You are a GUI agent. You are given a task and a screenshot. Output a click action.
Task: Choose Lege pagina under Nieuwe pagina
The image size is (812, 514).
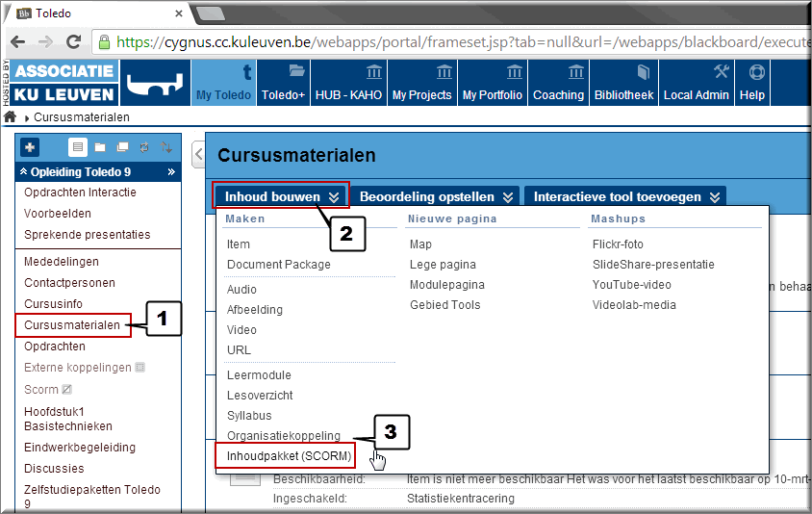443,265
